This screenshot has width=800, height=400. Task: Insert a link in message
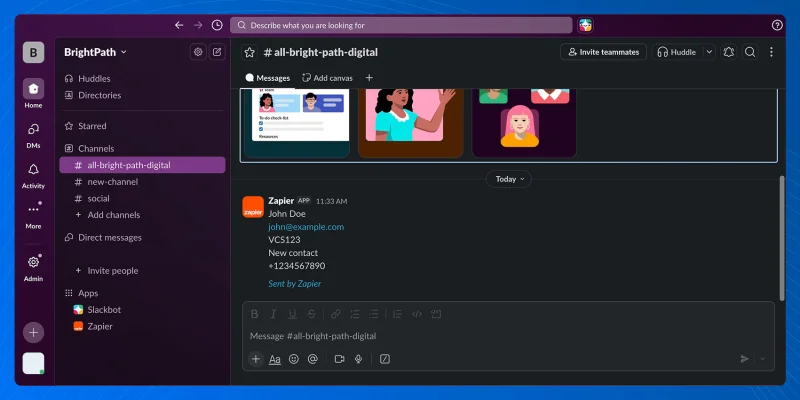(x=335, y=314)
